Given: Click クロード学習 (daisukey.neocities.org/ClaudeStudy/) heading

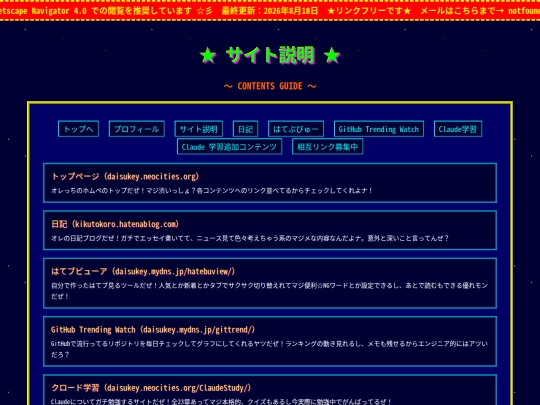Looking at the screenshot, I should click(151, 388).
